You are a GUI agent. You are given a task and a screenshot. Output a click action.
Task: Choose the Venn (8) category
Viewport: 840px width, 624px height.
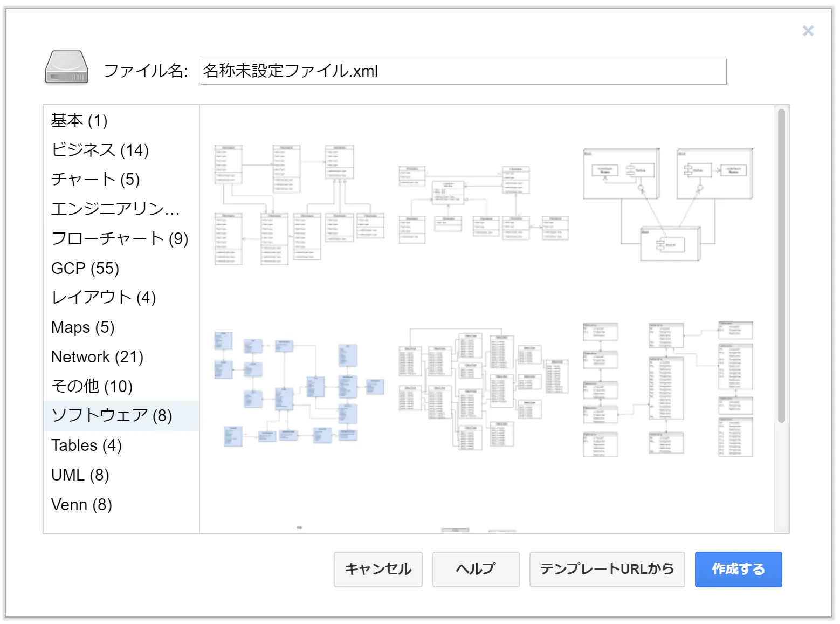(x=121, y=505)
